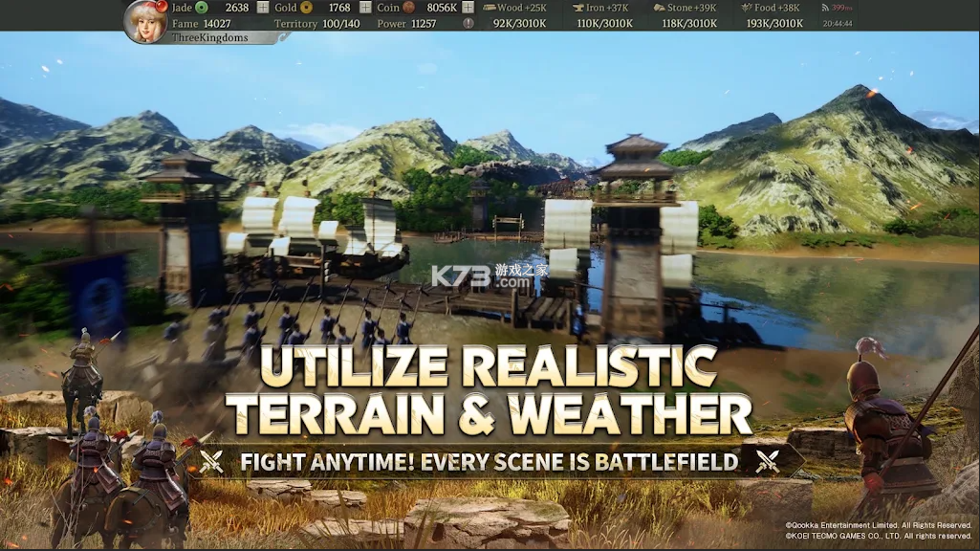This screenshot has height=551, width=980.
Task: Click the Stone +39K production label
Action: click(x=692, y=8)
